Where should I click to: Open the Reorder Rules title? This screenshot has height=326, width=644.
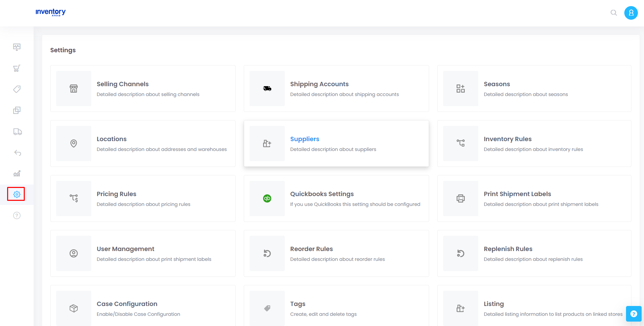tap(312, 249)
